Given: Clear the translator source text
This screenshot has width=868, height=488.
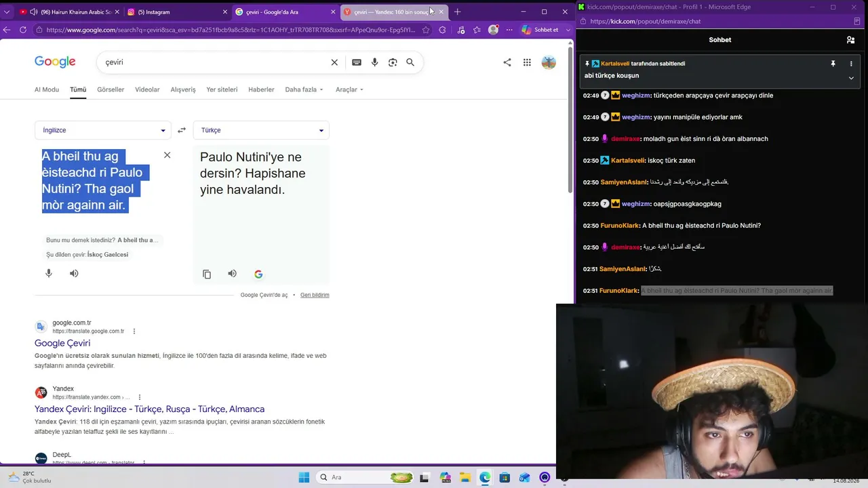Looking at the screenshot, I should [x=167, y=155].
